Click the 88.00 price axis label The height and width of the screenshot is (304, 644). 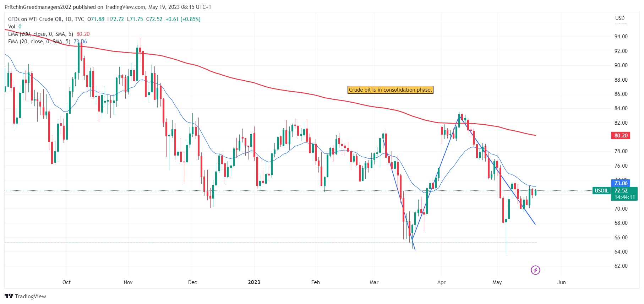621,80
